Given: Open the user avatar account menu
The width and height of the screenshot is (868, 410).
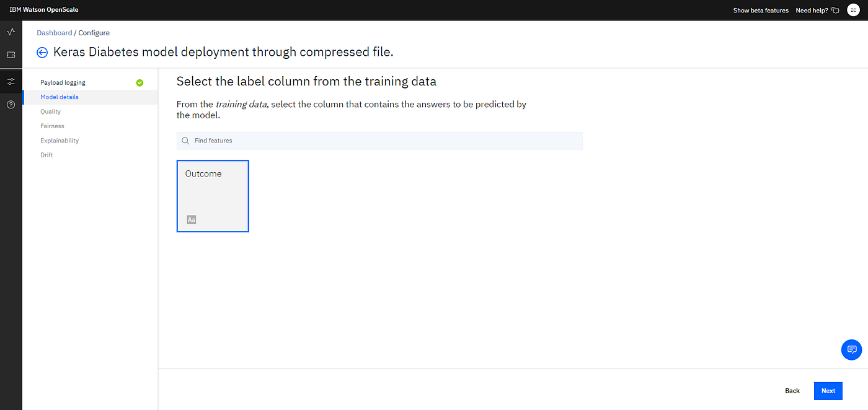Looking at the screenshot, I should point(853,10).
